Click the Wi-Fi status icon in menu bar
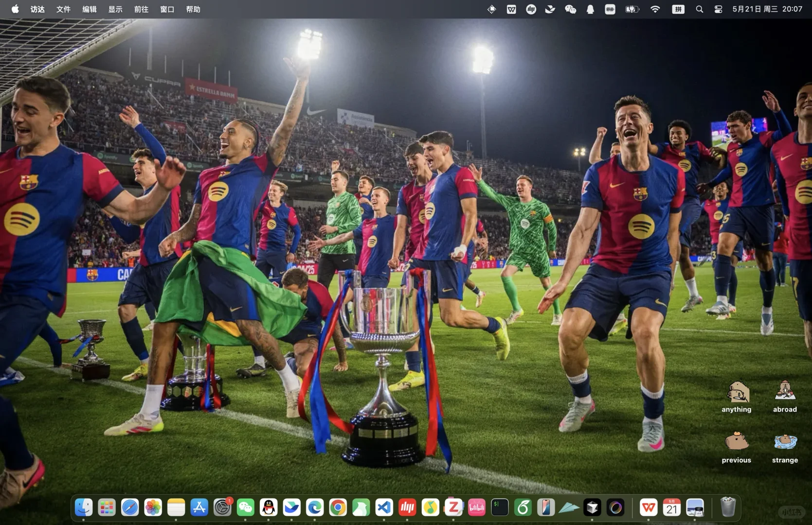The width and height of the screenshot is (812, 525). (x=655, y=9)
